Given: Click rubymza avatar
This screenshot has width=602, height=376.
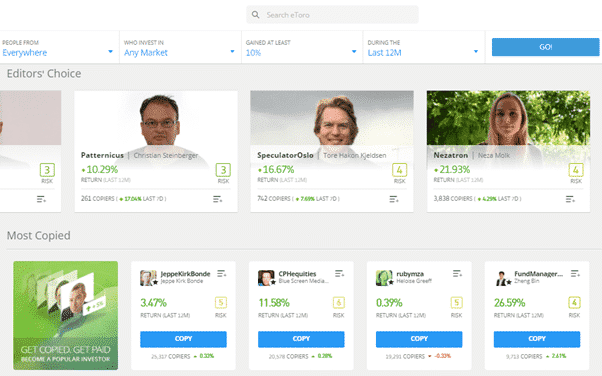Looking at the screenshot, I should click(384, 278).
